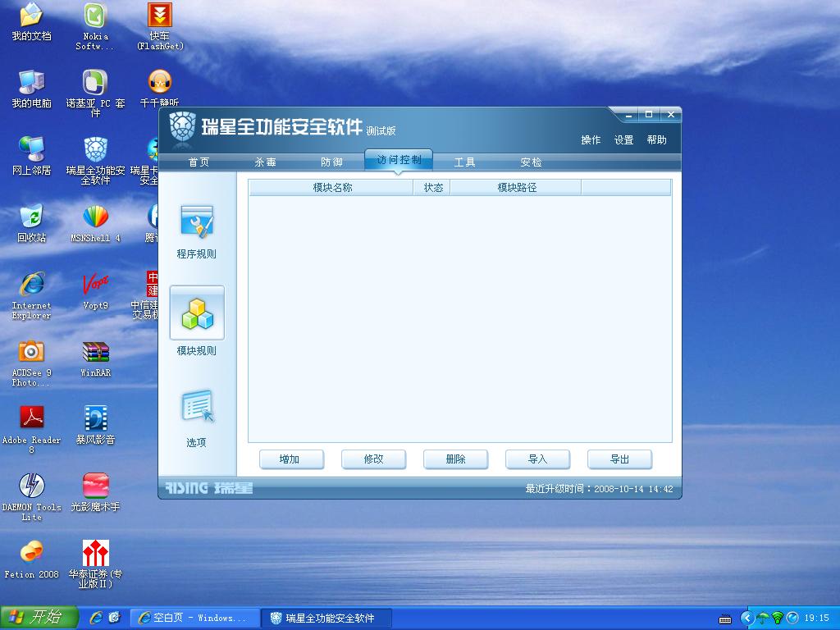
Task: Open the 开始 Start button
Action: (39, 618)
